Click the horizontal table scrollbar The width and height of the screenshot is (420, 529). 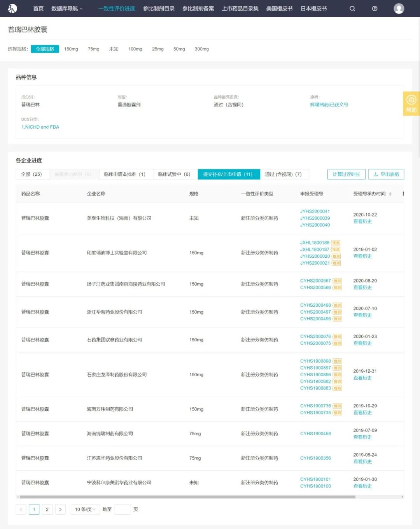click(x=187, y=497)
